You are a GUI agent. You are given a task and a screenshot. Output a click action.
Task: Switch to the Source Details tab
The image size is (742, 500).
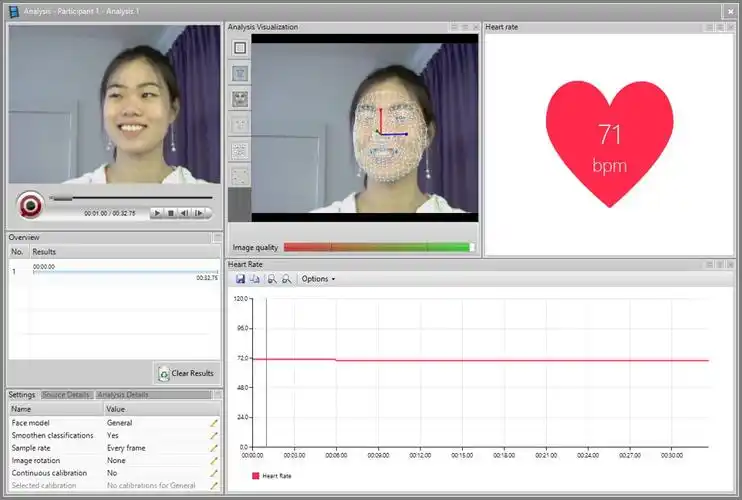pyautogui.click(x=65, y=395)
